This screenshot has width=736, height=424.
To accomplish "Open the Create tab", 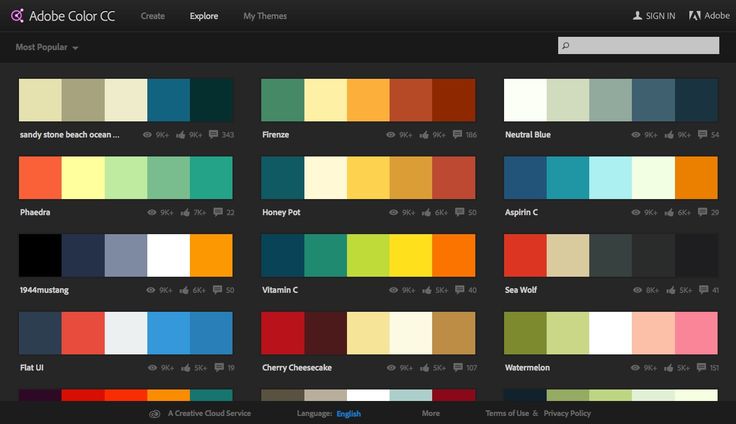I will [x=153, y=16].
